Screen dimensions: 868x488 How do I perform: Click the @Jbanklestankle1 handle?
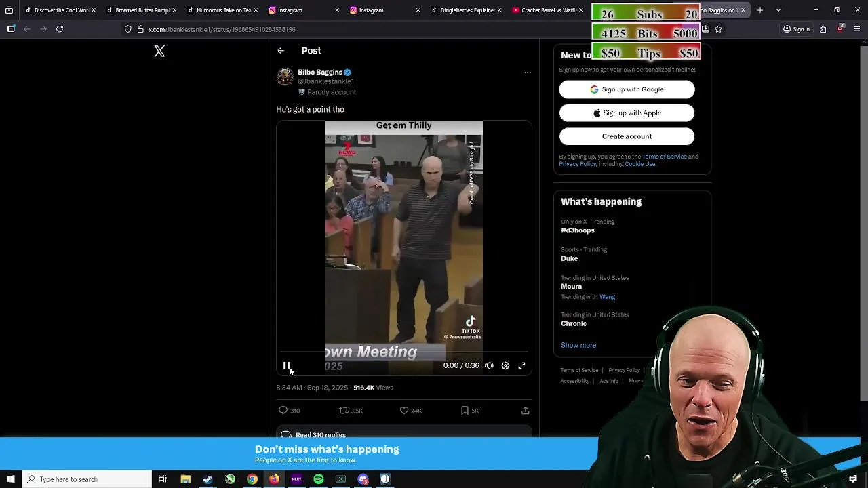click(325, 81)
